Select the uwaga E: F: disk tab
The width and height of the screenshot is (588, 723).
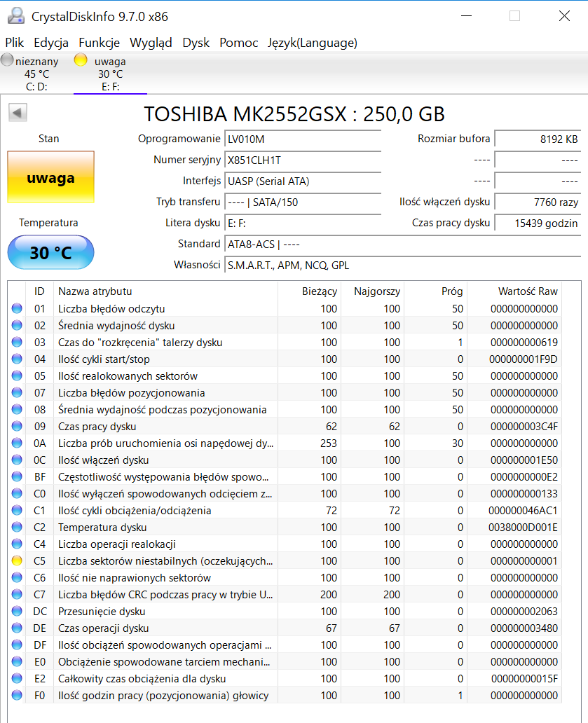[x=110, y=74]
